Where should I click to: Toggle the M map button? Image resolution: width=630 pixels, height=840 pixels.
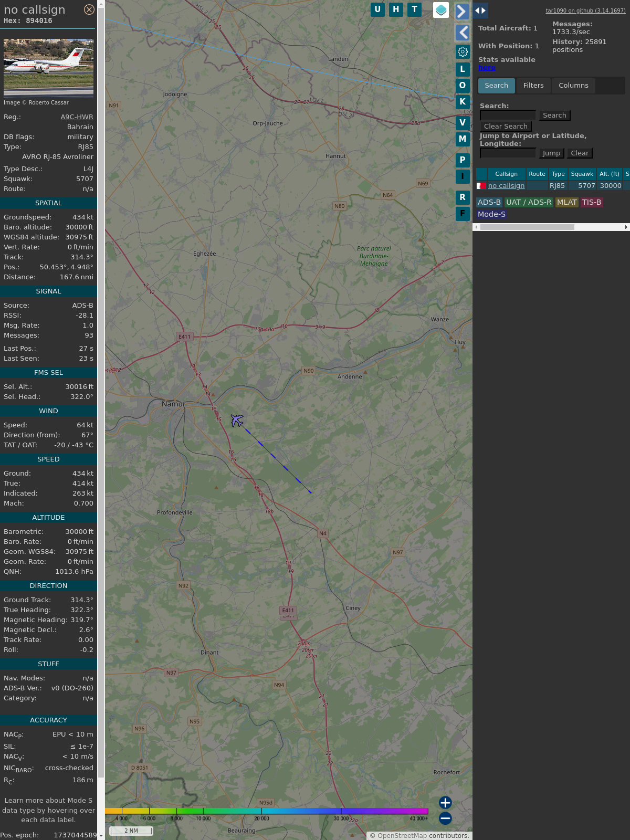click(x=463, y=139)
